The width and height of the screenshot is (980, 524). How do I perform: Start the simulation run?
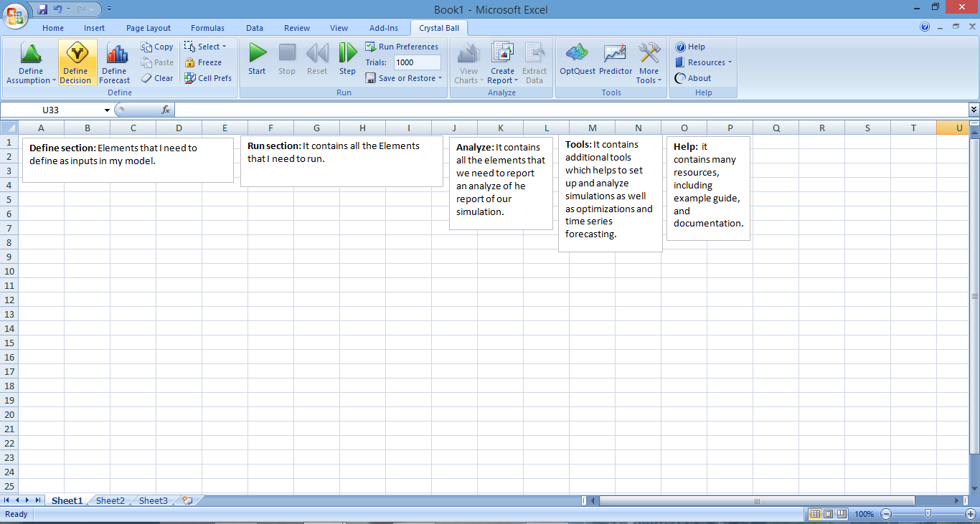[257, 59]
